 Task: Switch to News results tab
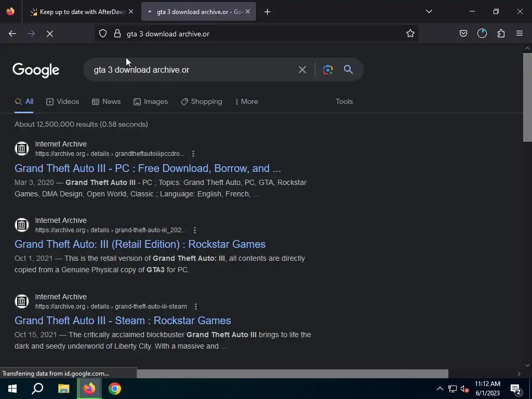[106, 102]
